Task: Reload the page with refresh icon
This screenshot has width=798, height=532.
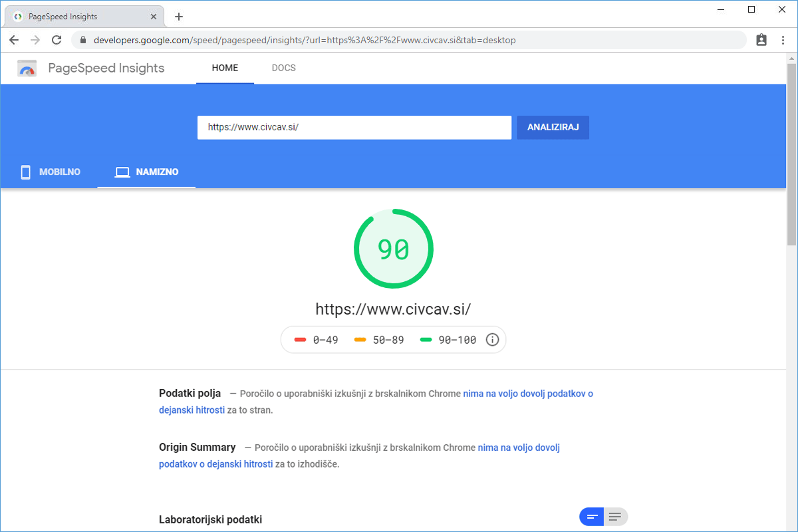Action: tap(57, 40)
